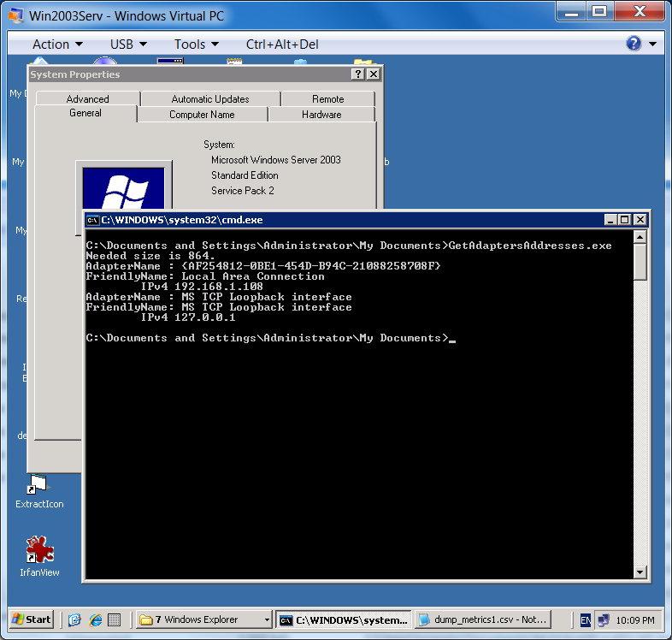This screenshot has height=640, width=672.
Task: Click the cmd.exe scrollbar up arrow
Action: pos(640,236)
